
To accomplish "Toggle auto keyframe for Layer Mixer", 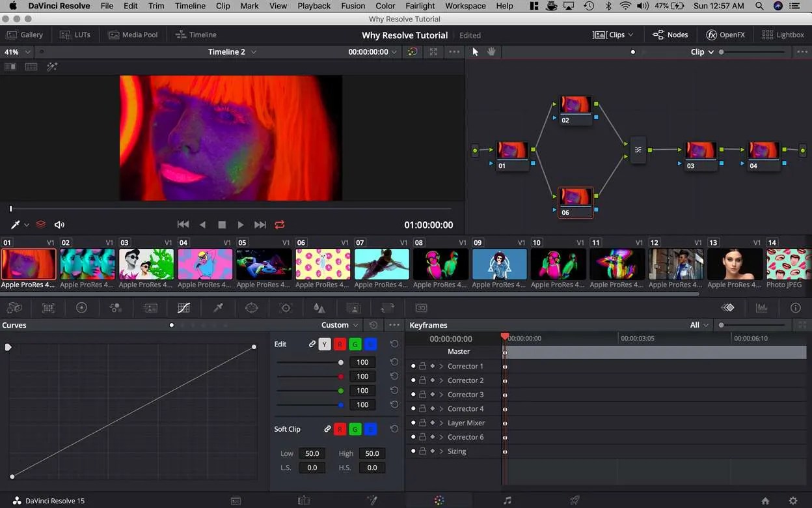I will [x=433, y=423].
